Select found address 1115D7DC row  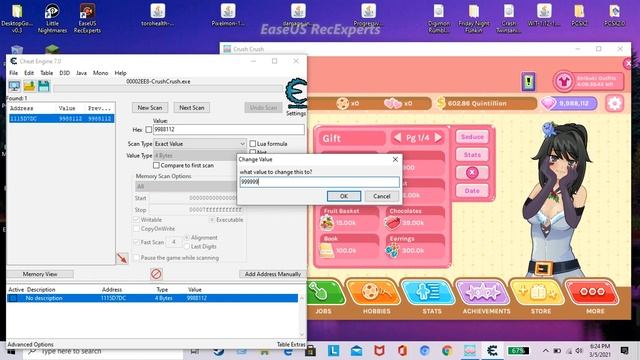[62, 119]
